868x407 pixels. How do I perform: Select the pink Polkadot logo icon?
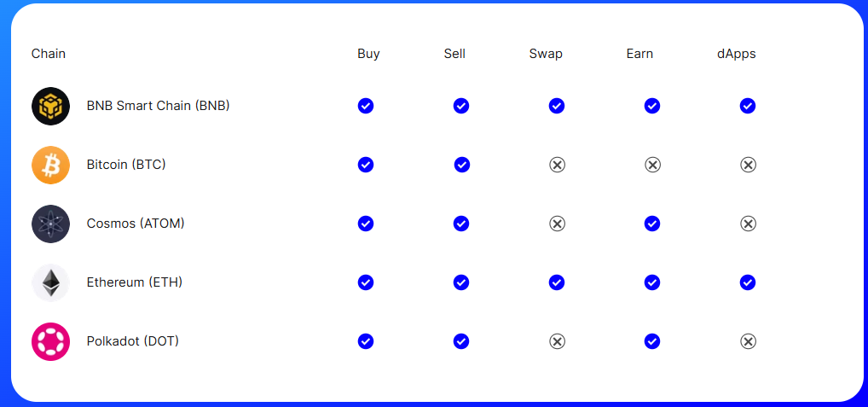point(50,341)
